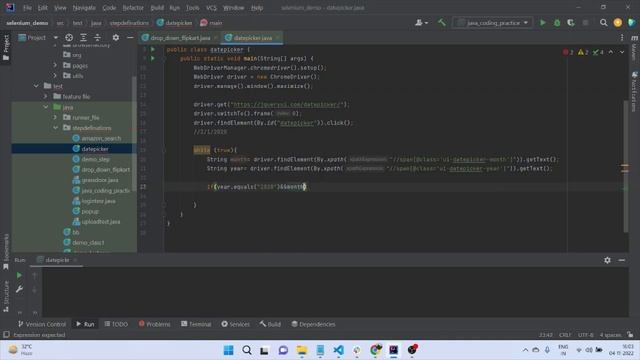Click CRLF line separator in status bar
640x360 pixels.
pyautogui.click(x=565, y=335)
